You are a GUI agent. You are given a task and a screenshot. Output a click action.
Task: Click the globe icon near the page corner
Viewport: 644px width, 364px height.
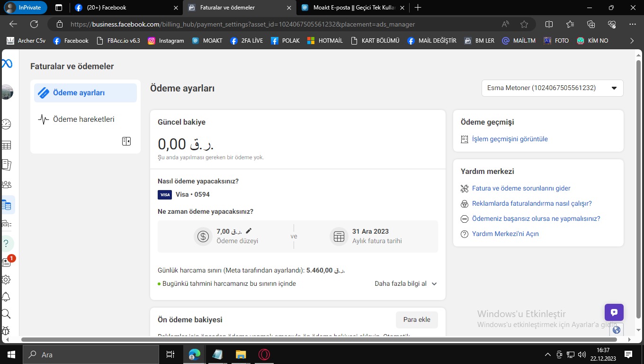pyautogui.click(x=616, y=330)
